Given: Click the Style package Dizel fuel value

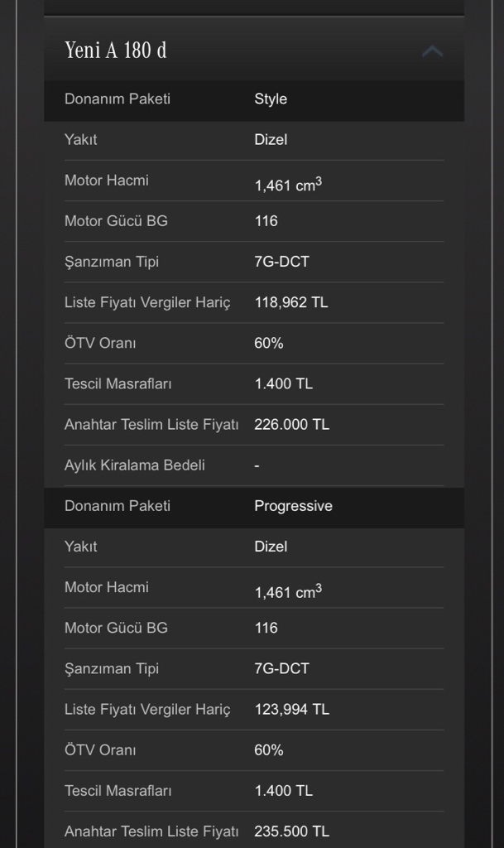Looking at the screenshot, I should 271,139.
